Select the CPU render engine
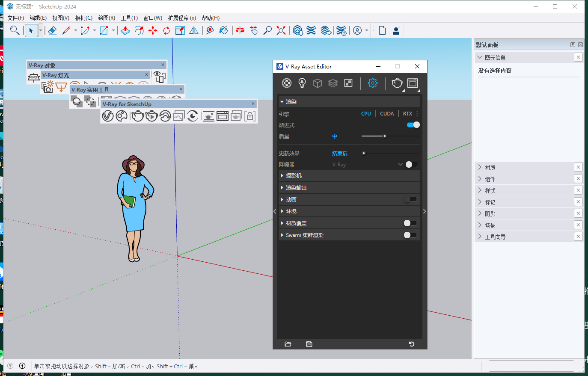The image size is (588, 376). tap(366, 114)
